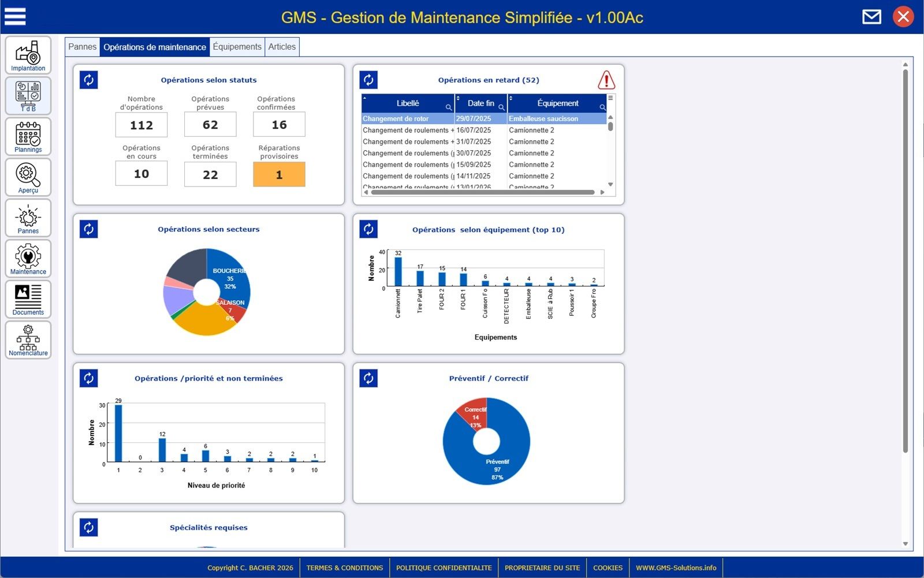Open the hamburger menu at top left
This screenshot has height=578, width=924.
point(15,17)
